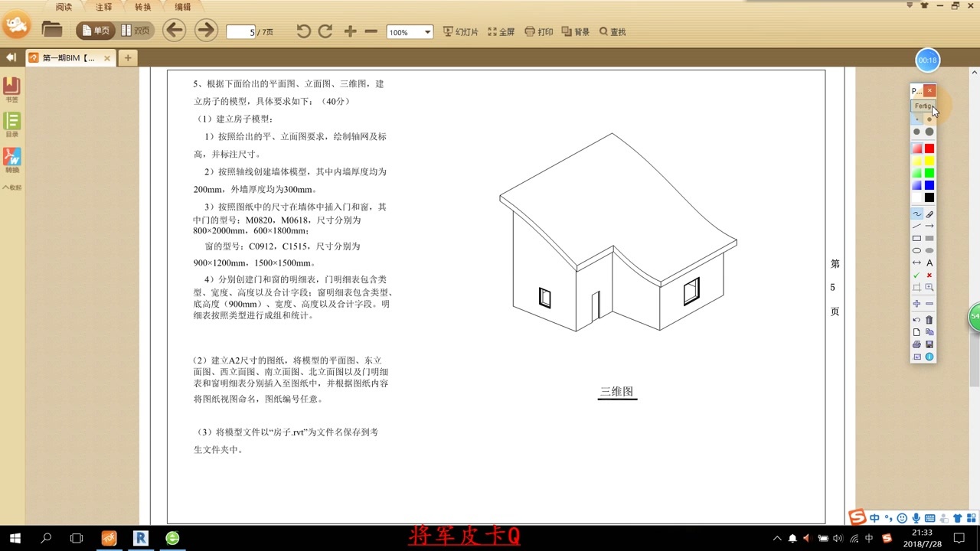Open the 阅读 tab

tap(64, 7)
